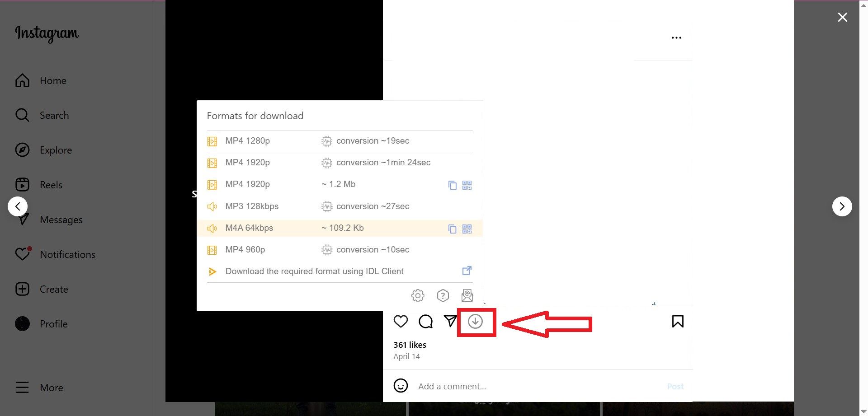Click the Create plus icon

click(22, 289)
